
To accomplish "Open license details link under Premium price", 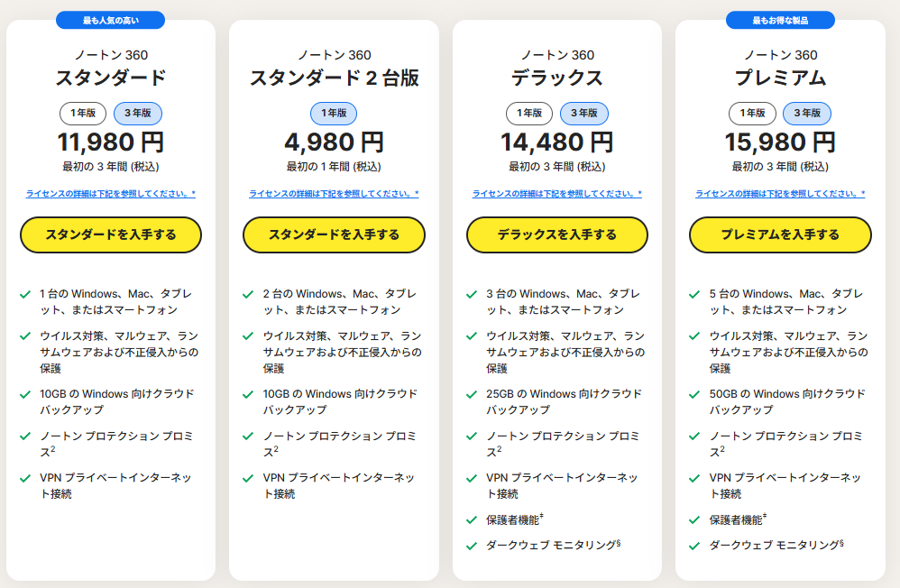I will coord(780,194).
